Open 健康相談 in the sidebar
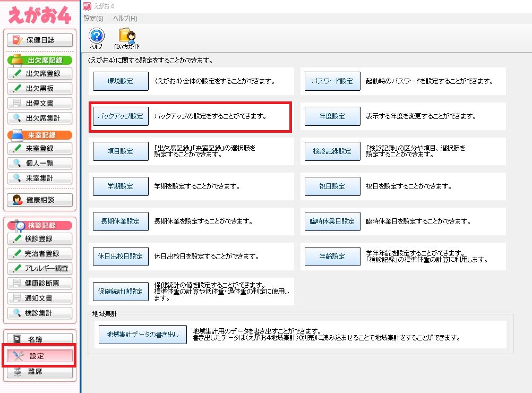The height and width of the screenshot is (393, 532). point(40,200)
